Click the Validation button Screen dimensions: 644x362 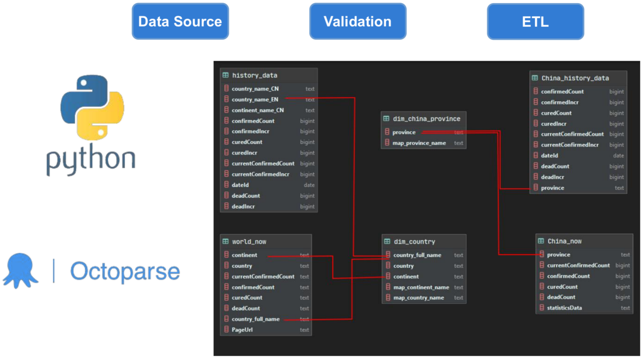click(358, 21)
